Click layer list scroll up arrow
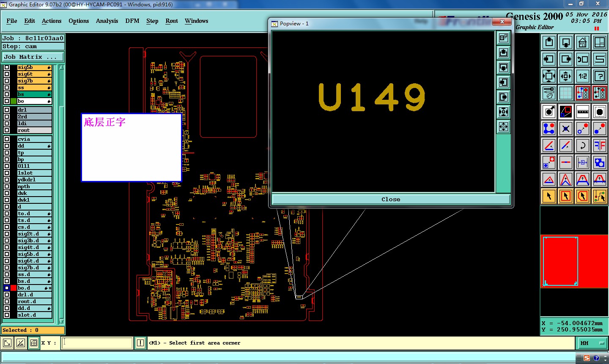This screenshot has height=364, width=609. tap(62, 68)
